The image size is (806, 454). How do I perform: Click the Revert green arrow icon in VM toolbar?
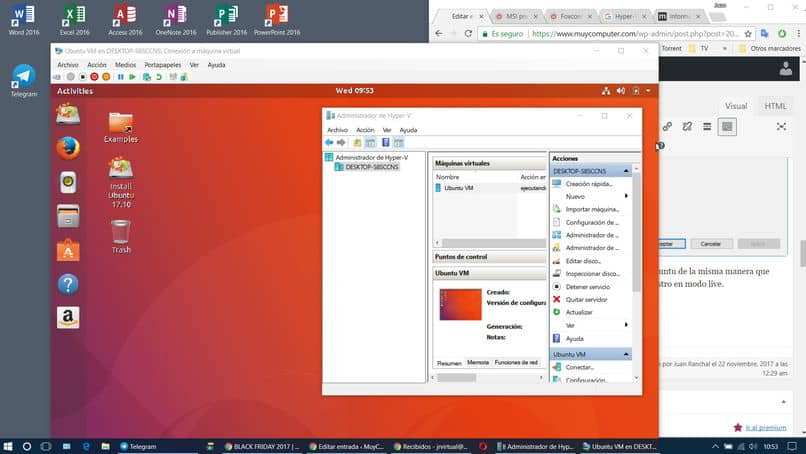point(159,77)
